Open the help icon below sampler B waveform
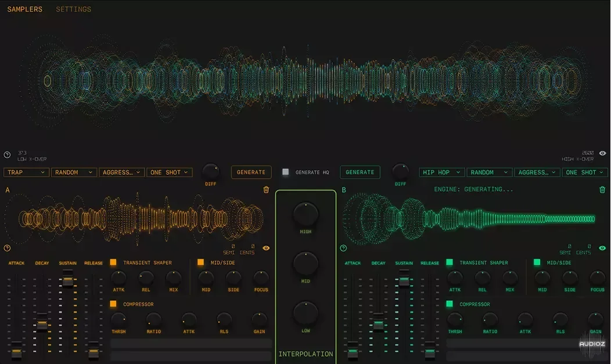The width and height of the screenshot is (611, 364). [343, 248]
